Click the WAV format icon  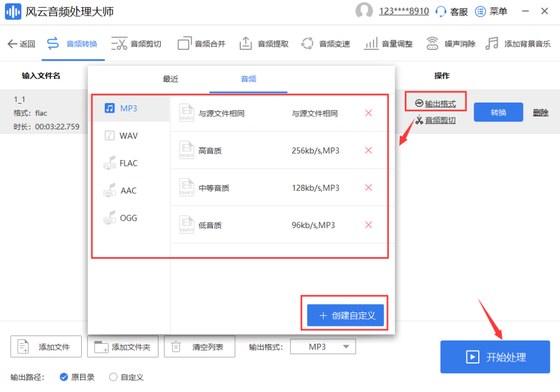coord(110,136)
